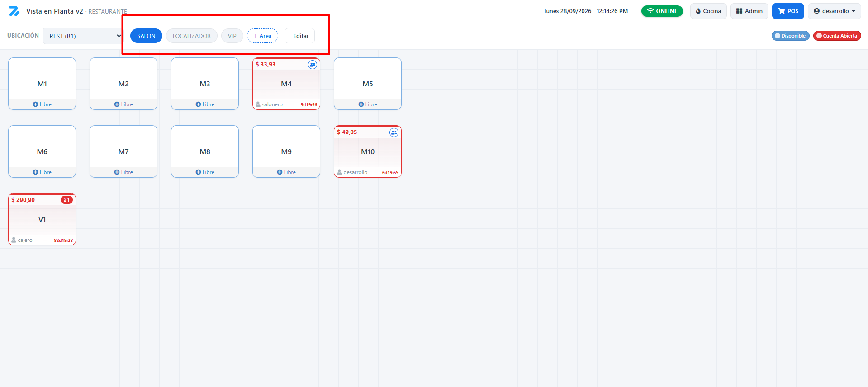The height and width of the screenshot is (387, 868).
Task: Click the waiter user icon on table M4
Action: (x=258, y=104)
